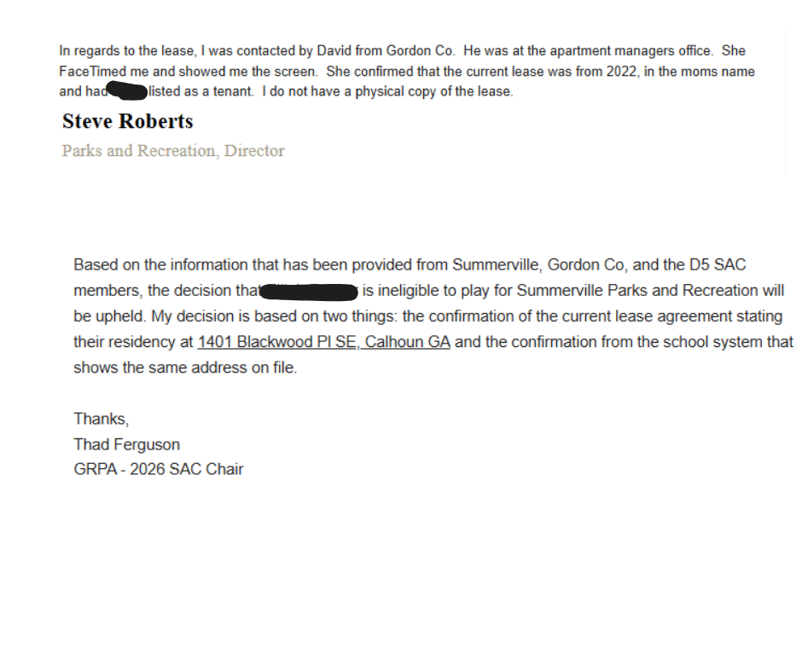Click the redacted name before 'is ineligible'
The width and height of the screenshot is (802, 672).
(x=309, y=292)
